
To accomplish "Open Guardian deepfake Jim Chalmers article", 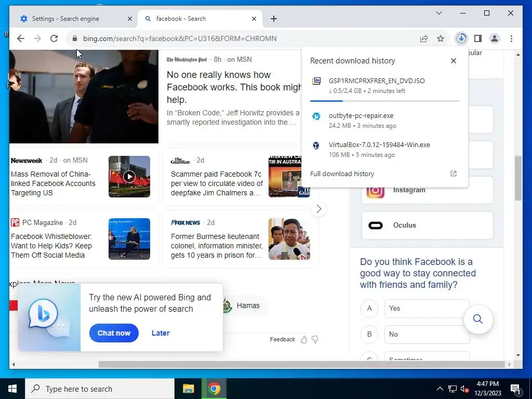I will pos(217,183).
